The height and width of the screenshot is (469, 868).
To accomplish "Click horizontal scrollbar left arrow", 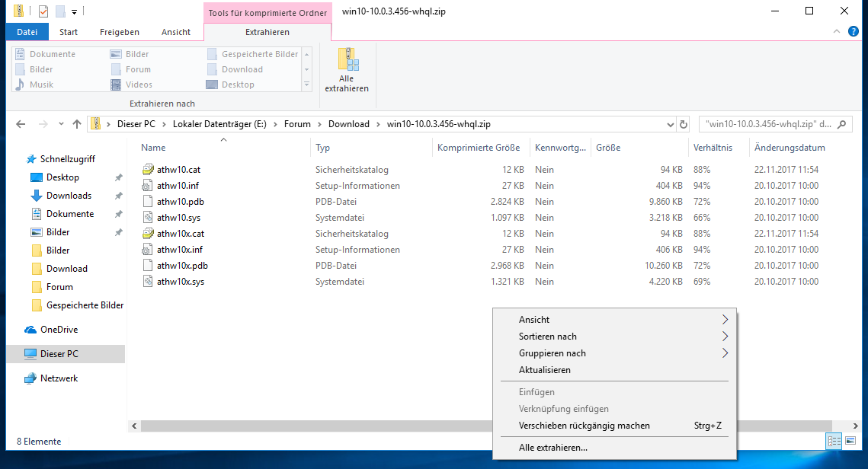I will [x=134, y=426].
